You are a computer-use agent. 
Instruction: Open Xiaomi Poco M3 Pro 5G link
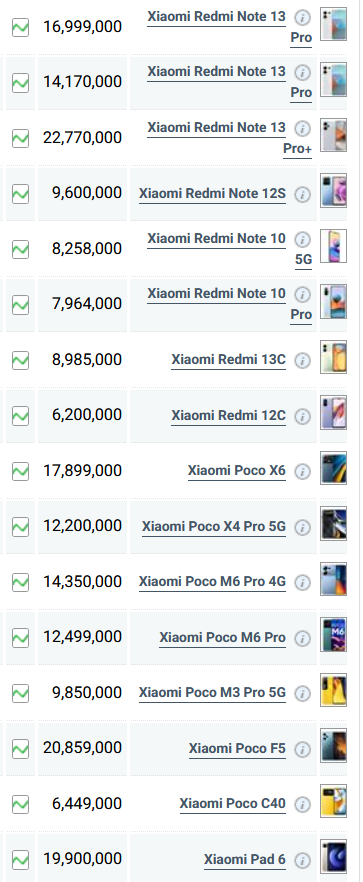(212, 692)
